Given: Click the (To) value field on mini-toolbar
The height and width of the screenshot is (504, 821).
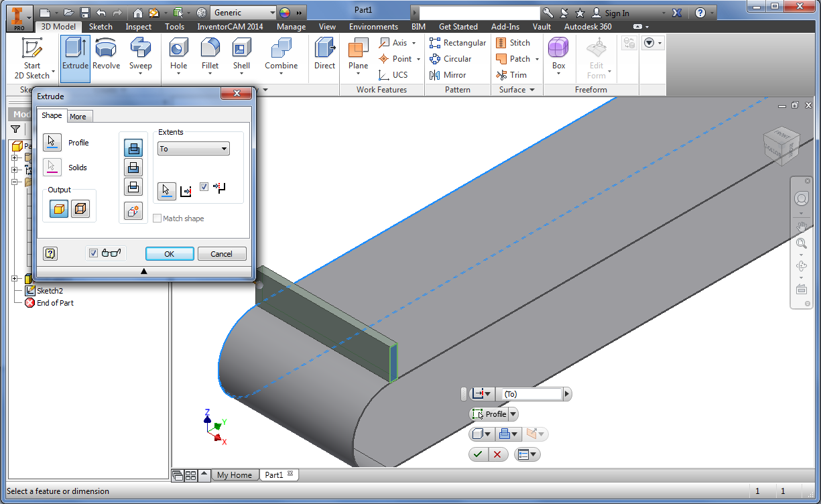Looking at the screenshot, I should click(532, 394).
